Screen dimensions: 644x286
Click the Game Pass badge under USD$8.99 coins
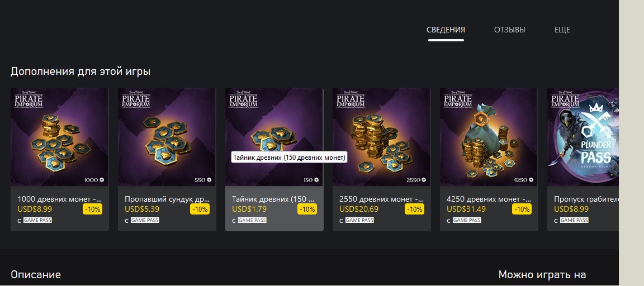37,220
